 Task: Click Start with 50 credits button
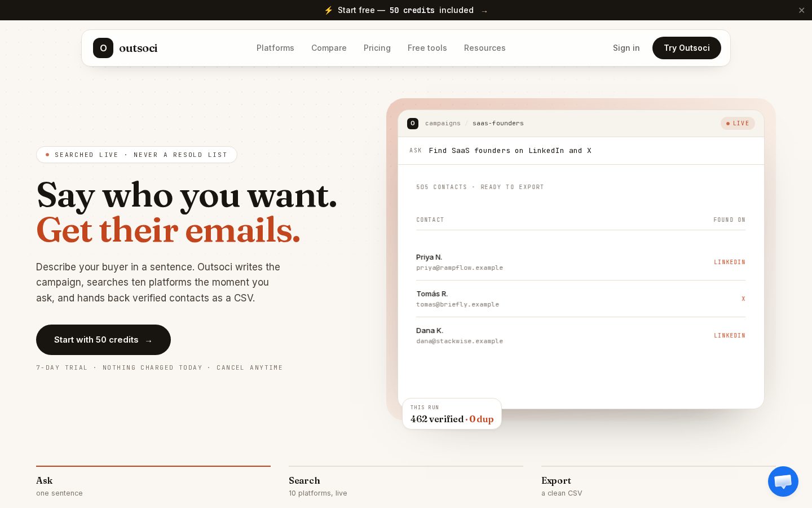(x=103, y=340)
